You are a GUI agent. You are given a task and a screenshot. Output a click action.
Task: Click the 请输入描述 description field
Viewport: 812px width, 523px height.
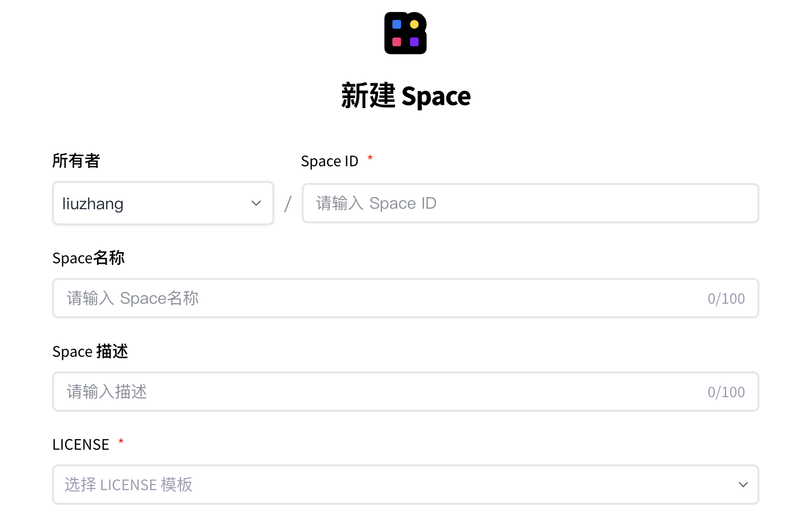coord(405,392)
